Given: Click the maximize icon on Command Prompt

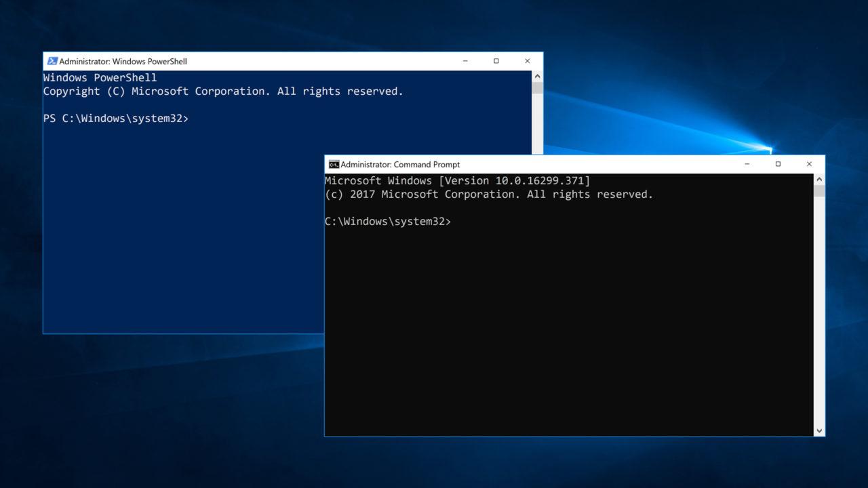Looking at the screenshot, I should 778,164.
